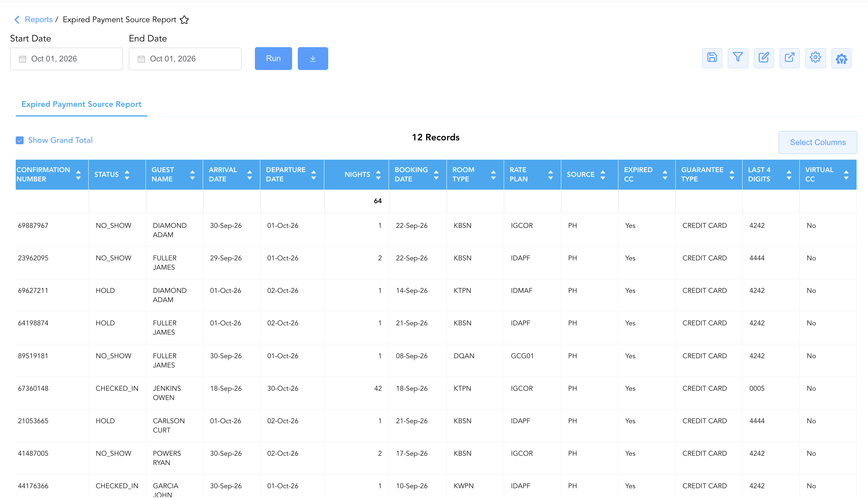Open the Select Columns button
The height and width of the screenshot is (500, 868).
coord(818,142)
